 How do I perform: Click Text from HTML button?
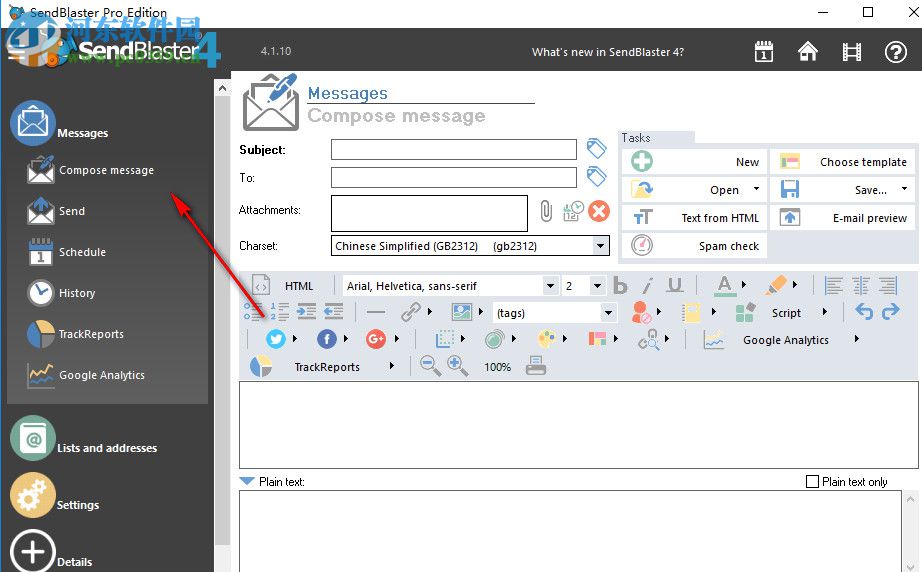click(x=694, y=218)
